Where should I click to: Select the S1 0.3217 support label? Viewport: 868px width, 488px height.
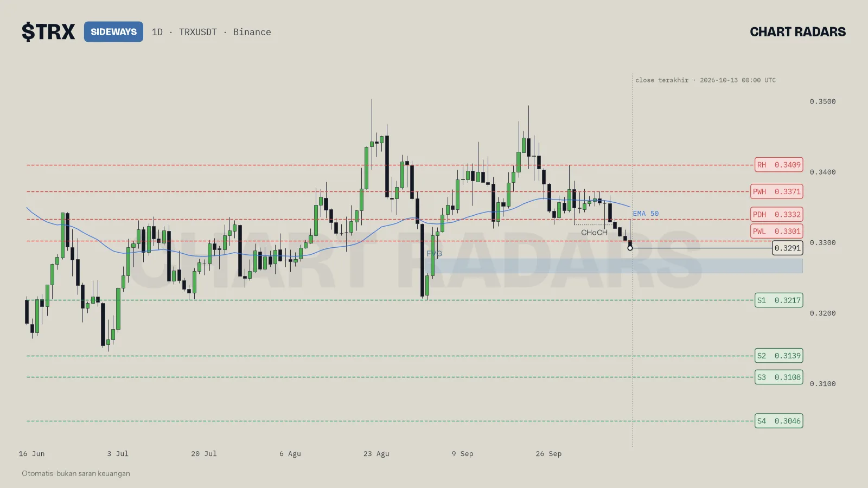[778, 300]
